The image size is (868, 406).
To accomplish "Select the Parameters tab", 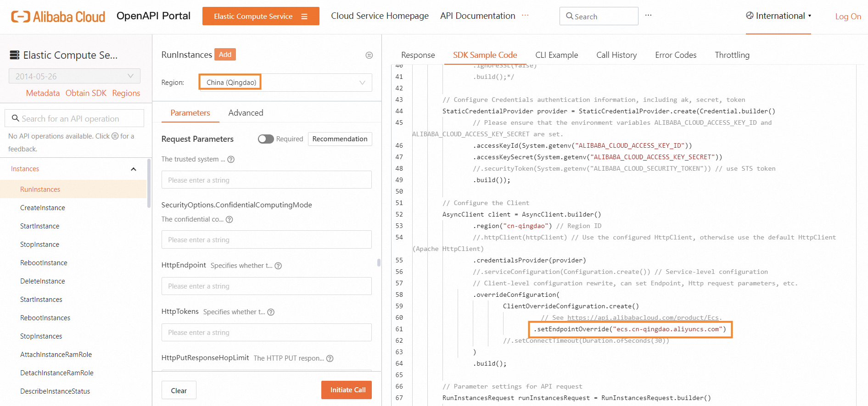I will [190, 113].
